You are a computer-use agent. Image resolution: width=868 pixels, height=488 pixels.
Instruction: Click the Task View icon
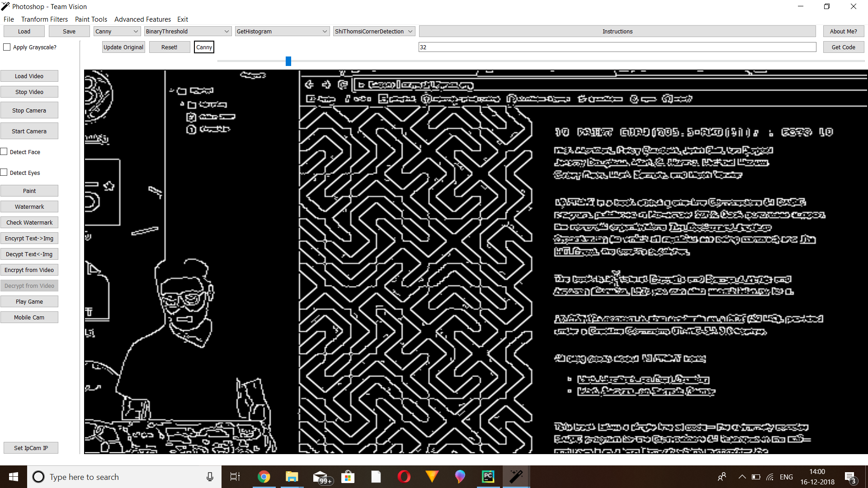point(235,477)
